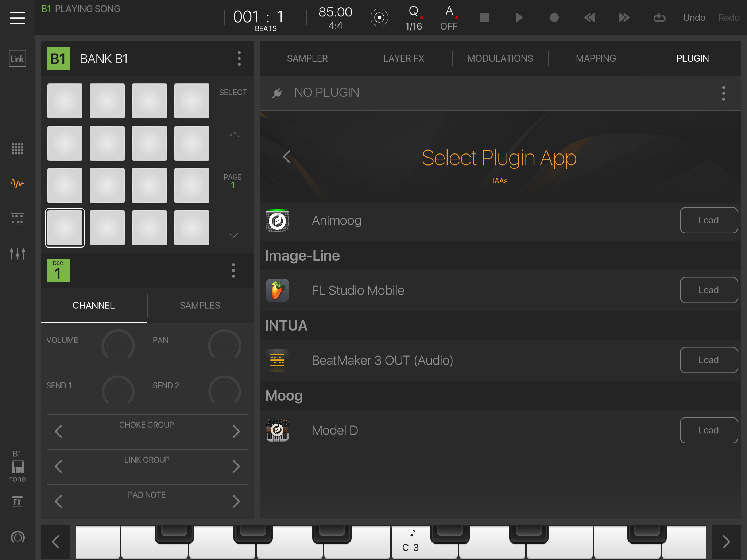Go to next pad page with down chevron

(x=233, y=235)
